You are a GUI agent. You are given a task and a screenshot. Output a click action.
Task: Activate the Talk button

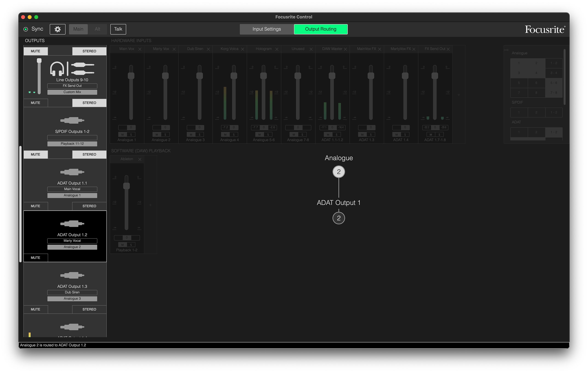tap(118, 29)
